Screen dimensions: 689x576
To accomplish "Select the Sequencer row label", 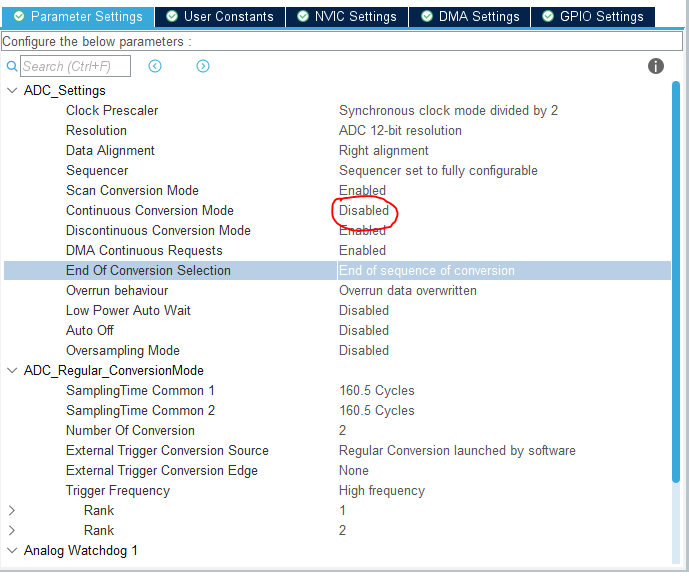I will (x=97, y=171).
